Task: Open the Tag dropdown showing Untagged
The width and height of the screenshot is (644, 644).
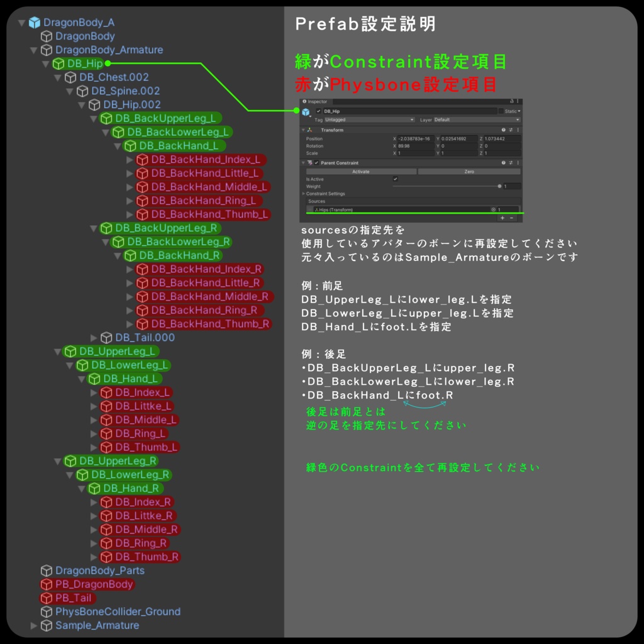Action: [370, 119]
